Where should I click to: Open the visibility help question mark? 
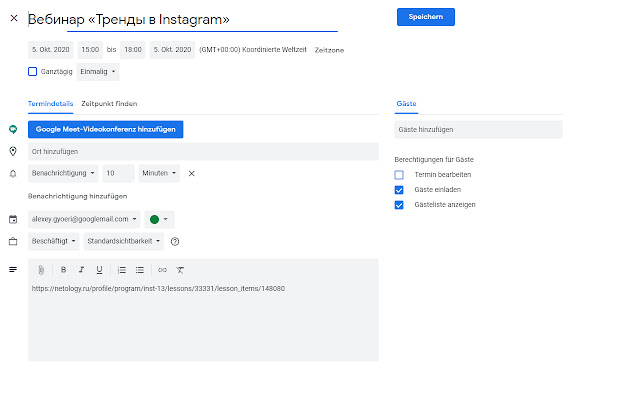[175, 241]
